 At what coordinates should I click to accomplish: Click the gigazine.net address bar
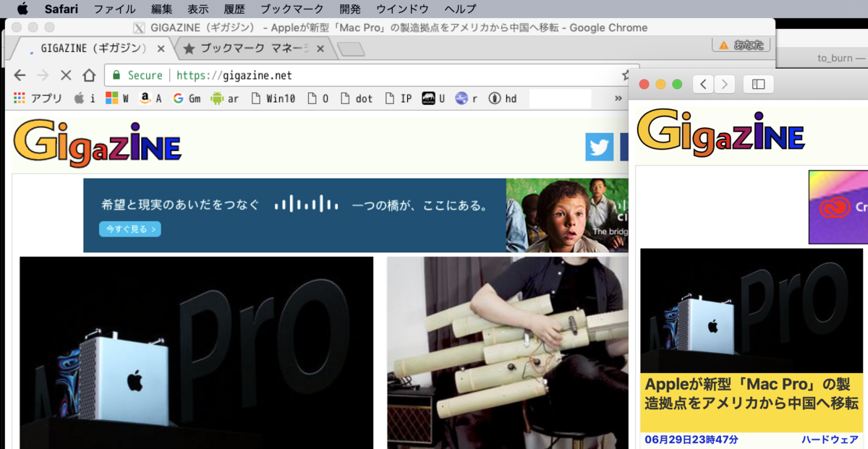pos(372,75)
